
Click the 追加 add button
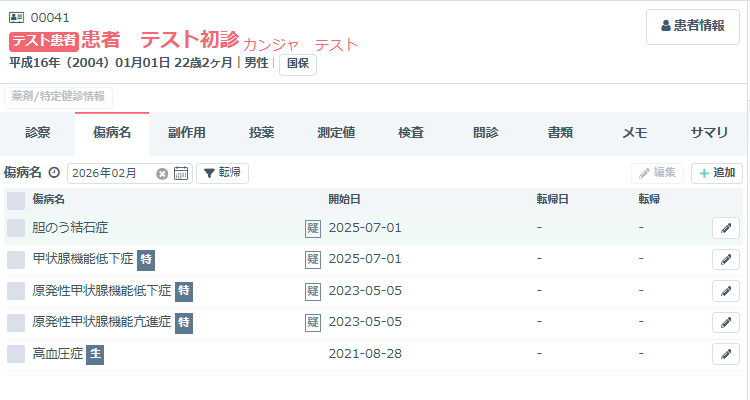click(716, 173)
